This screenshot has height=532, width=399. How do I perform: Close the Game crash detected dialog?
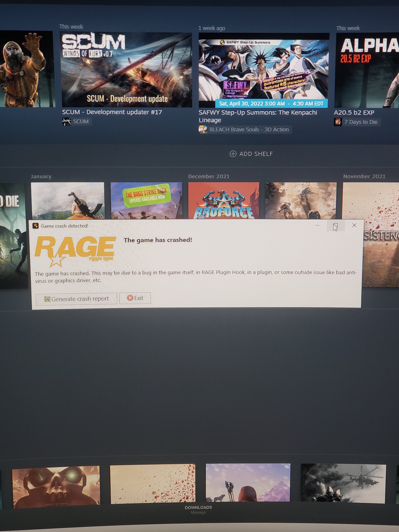354,225
